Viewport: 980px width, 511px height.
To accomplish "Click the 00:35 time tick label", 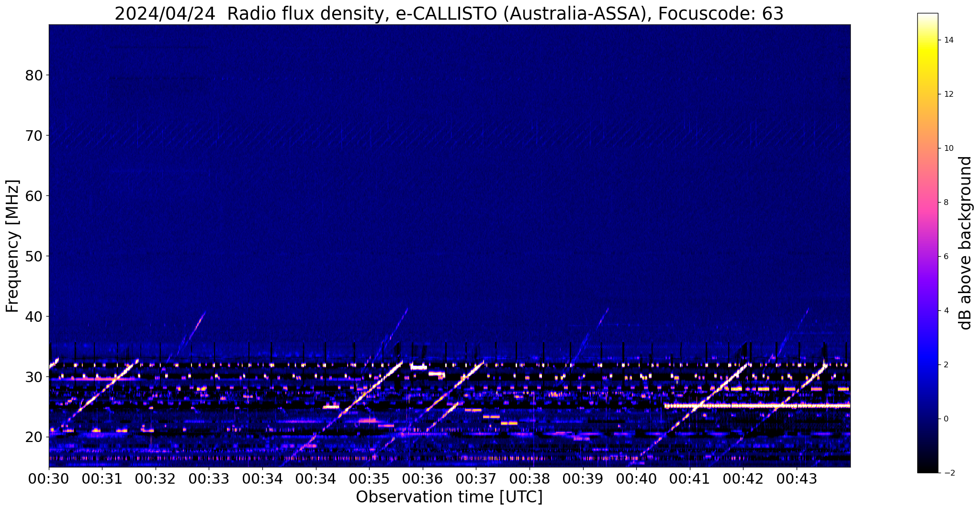I will point(369,479).
